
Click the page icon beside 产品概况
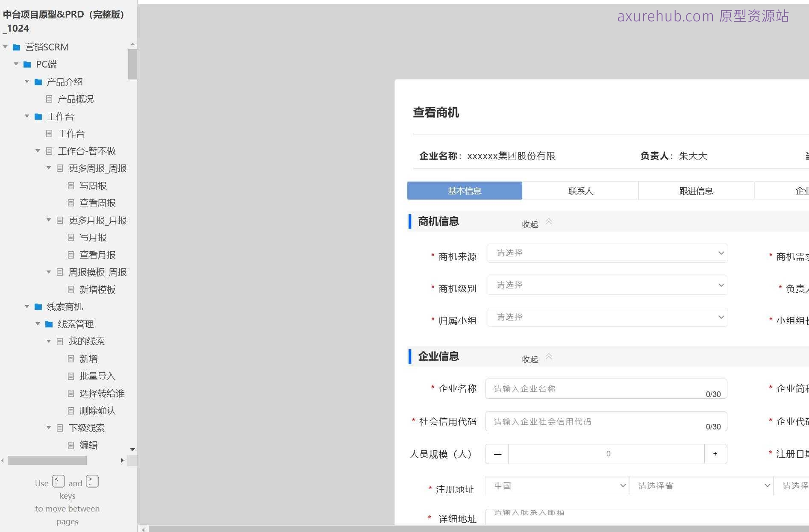click(48, 99)
